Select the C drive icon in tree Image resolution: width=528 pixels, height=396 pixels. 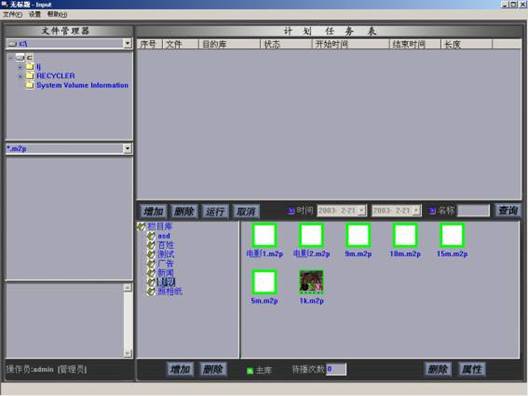pos(21,57)
